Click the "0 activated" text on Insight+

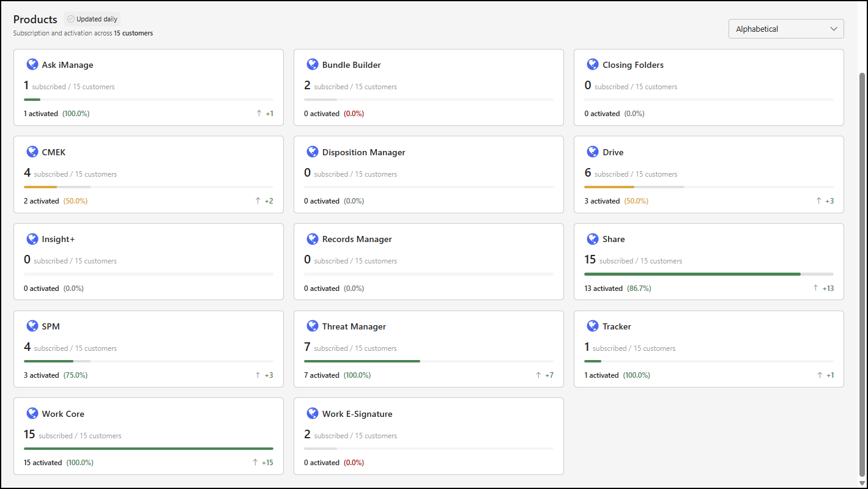click(x=42, y=289)
